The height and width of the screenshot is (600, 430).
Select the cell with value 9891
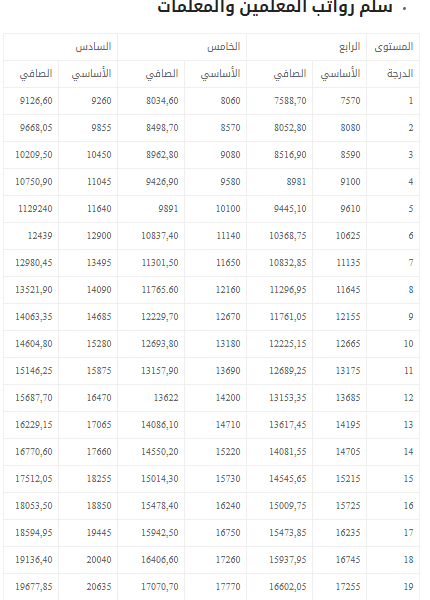tap(151, 209)
